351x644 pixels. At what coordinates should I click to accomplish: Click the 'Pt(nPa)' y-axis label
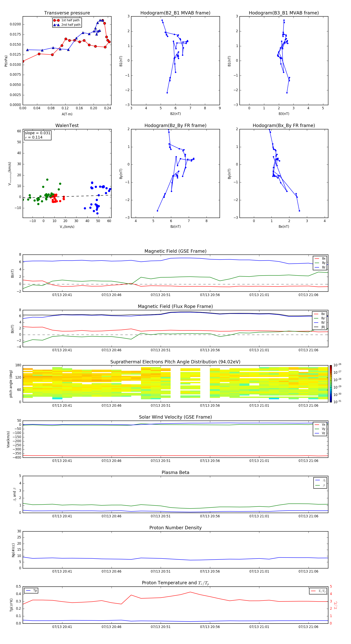point(6,61)
